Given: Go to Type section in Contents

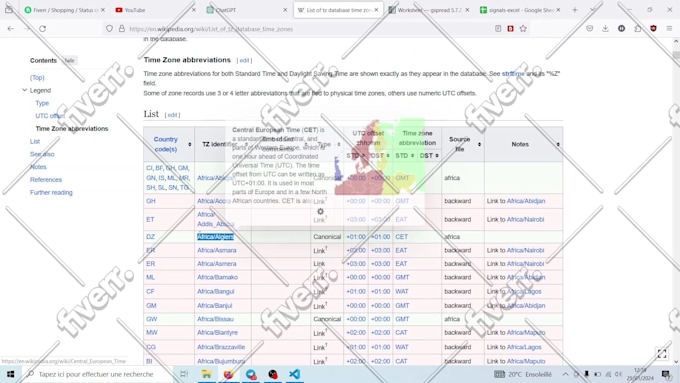Looking at the screenshot, I should pos(42,103).
